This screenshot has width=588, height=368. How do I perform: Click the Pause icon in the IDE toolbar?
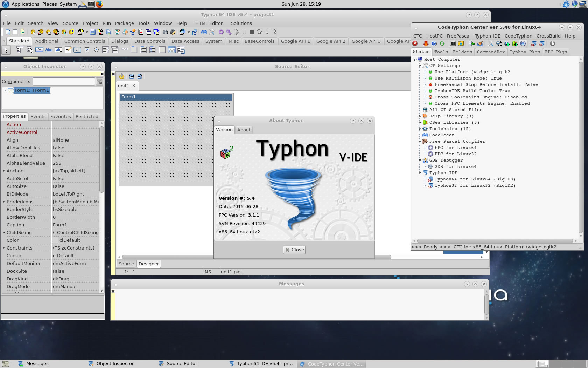coord(244,32)
